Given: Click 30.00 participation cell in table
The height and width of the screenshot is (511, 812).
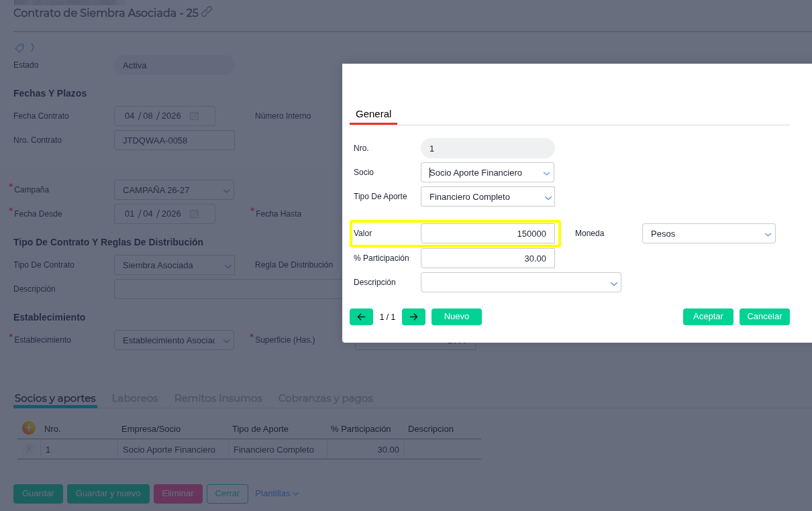Looking at the screenshot, I should point(366,449).
